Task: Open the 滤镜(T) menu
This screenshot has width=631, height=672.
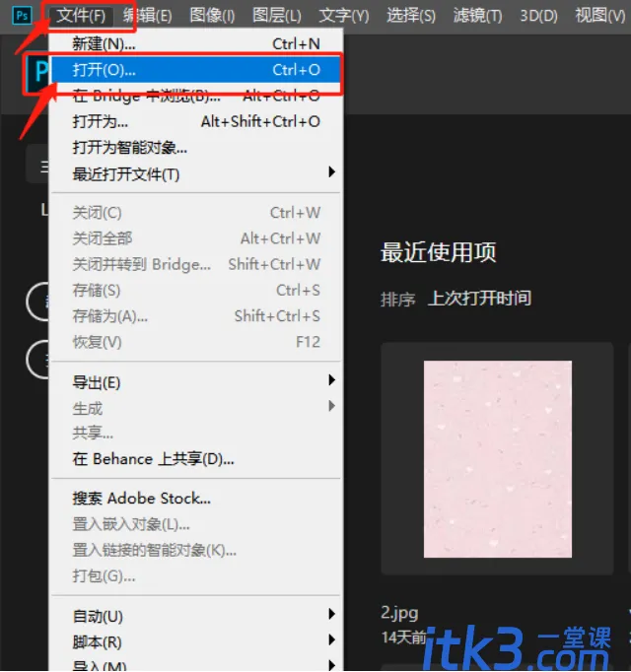Action: 477,16
